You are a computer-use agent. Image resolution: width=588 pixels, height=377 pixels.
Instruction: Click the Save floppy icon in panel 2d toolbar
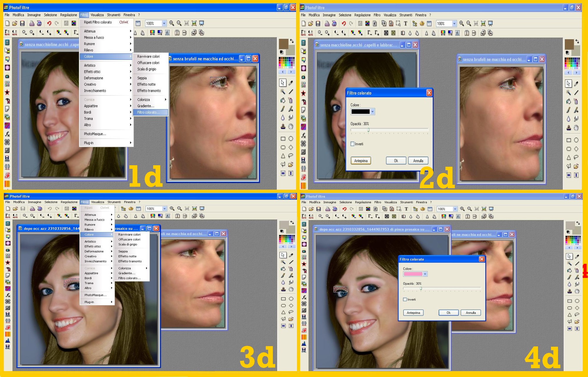pos(318,24)
